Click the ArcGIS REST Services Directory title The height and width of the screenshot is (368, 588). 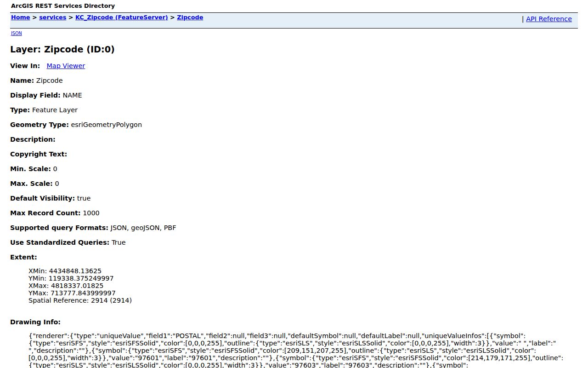(x=63, y=6)
